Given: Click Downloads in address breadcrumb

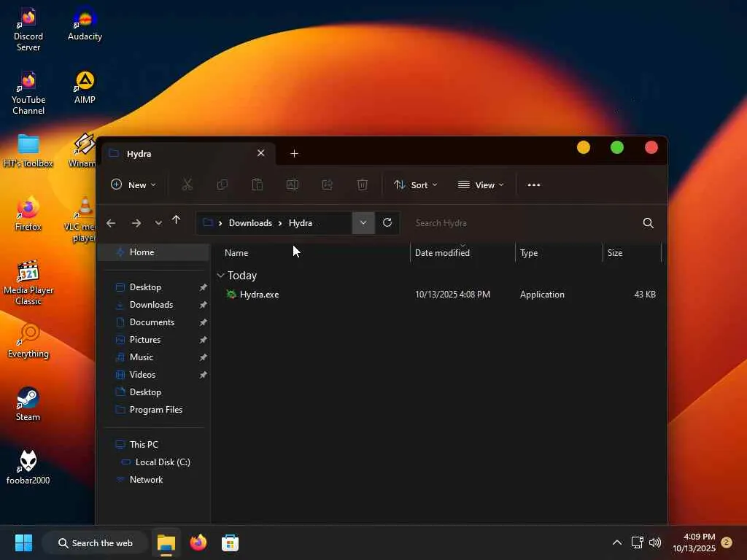Looking at the screenshot, I should [250, 223].
